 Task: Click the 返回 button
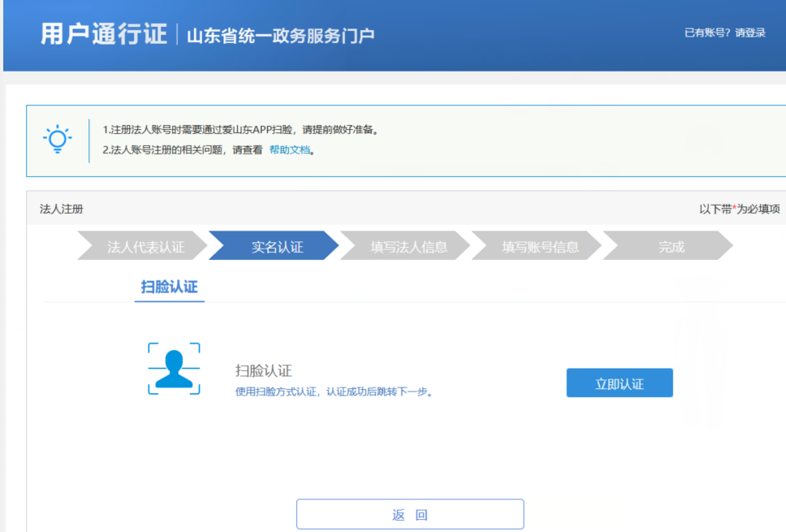(411, 513)
